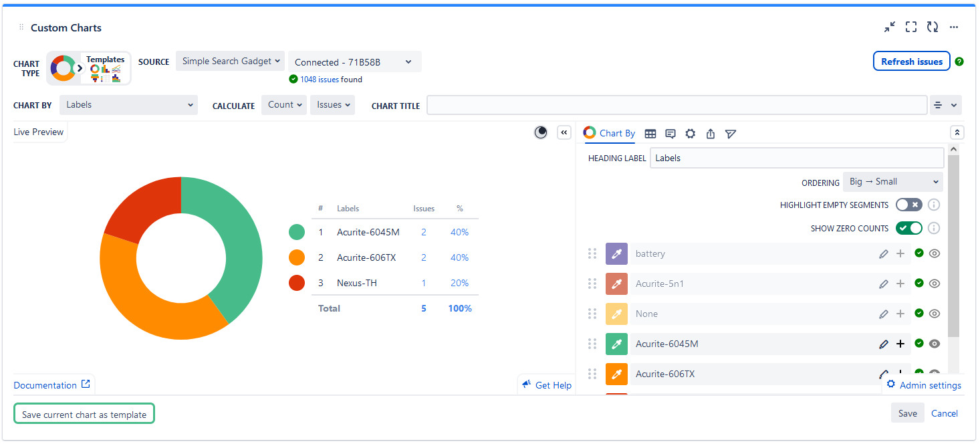This screenshot has height=444, width=980.
Task: Open the Chart By Labels dropdown
Action: tap(128, 105)
